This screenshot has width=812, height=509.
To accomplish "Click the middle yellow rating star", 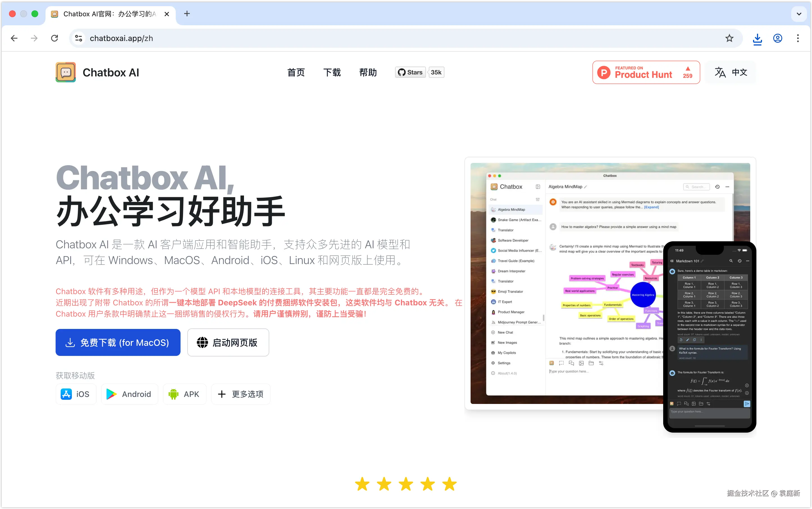I will tap(406, 484).
